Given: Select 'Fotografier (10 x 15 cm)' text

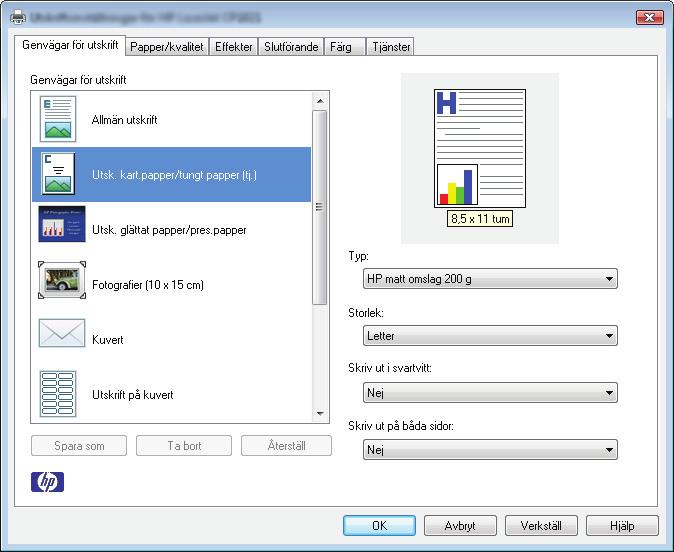Looking at the screenshot, I should (148, 285).
